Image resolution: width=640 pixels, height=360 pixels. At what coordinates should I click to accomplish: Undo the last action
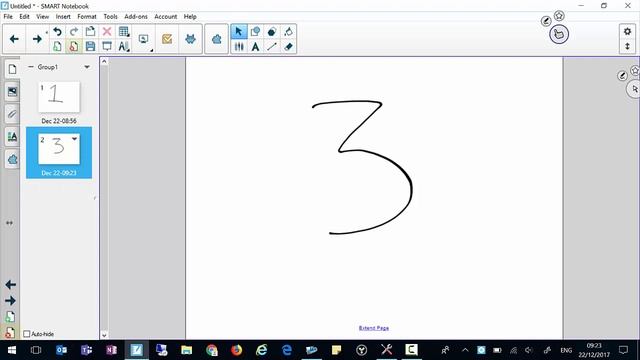coord(57,31)
